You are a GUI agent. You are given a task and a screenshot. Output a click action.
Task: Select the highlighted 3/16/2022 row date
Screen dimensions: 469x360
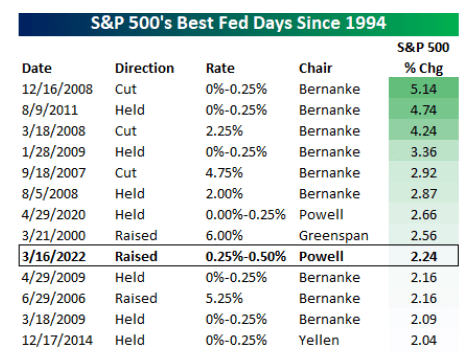(x=53, y=256)
